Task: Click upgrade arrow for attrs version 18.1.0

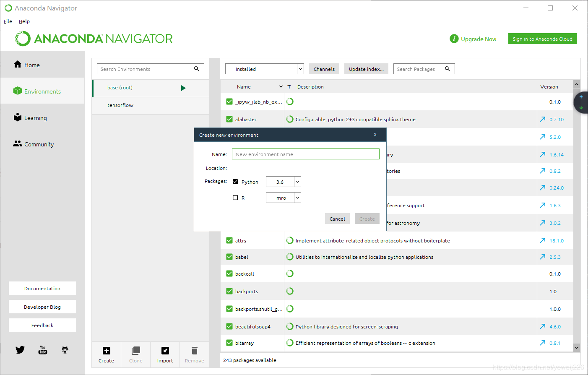Action: [x=543, y=241]
